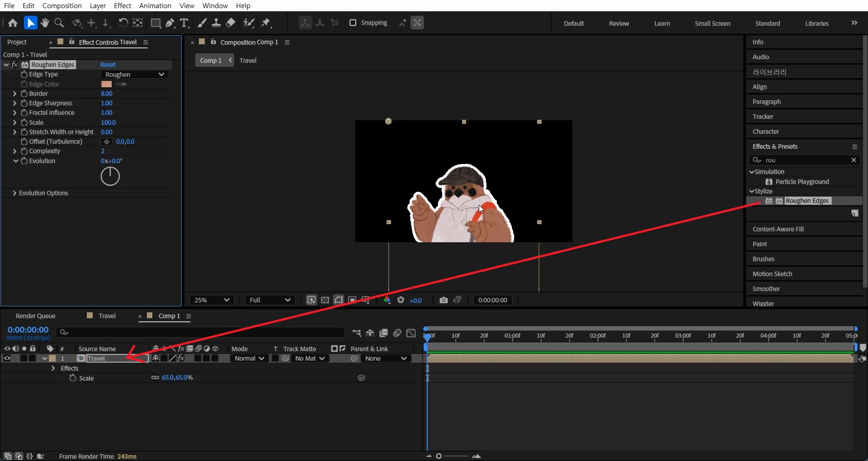The height and width of the screenshot is (461, 868).
Task: Select the Eraser tool
Action: click(x=231, y=23)
